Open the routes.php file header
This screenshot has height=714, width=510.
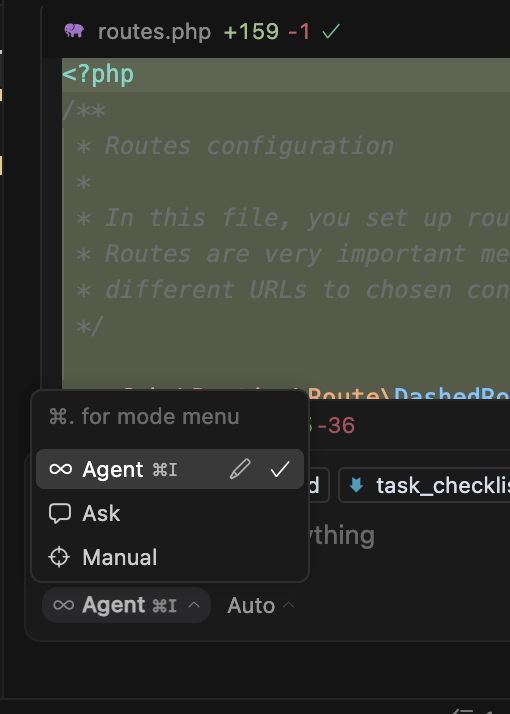click(x=154, y=32)
